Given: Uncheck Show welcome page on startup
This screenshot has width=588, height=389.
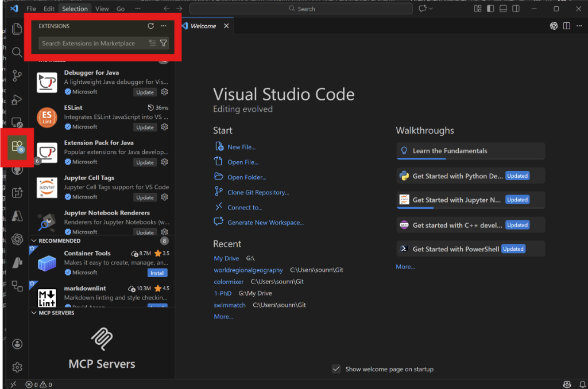Looking at the screenshot, I should pyautogui.click(x=336, y=369).
